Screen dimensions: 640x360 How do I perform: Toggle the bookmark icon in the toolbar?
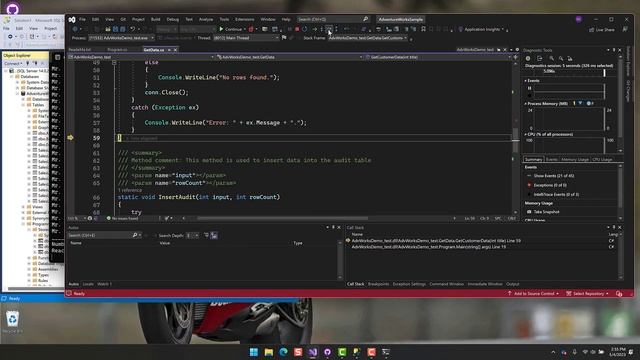423,29
